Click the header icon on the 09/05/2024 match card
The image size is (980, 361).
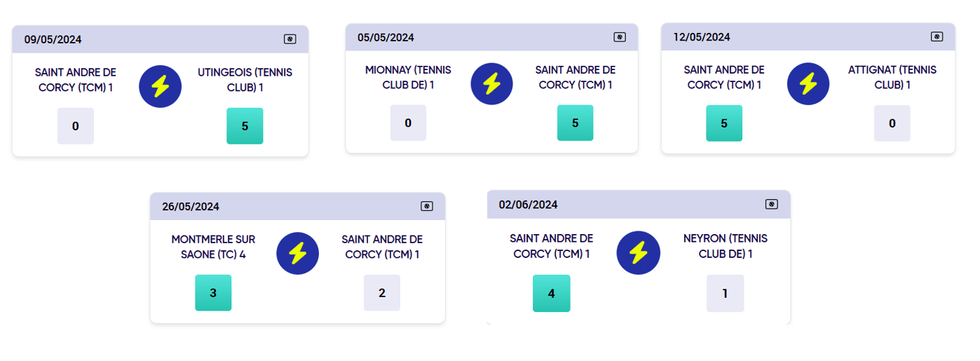tap(290, 39)
